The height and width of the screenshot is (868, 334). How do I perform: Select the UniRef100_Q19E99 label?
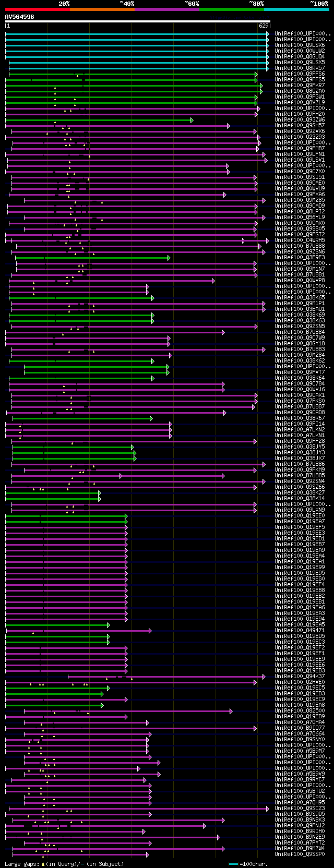(x=300, y=568)
